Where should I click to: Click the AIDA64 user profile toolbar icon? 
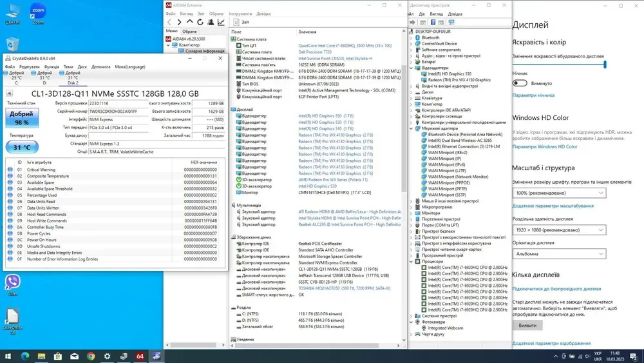[211, 22]
